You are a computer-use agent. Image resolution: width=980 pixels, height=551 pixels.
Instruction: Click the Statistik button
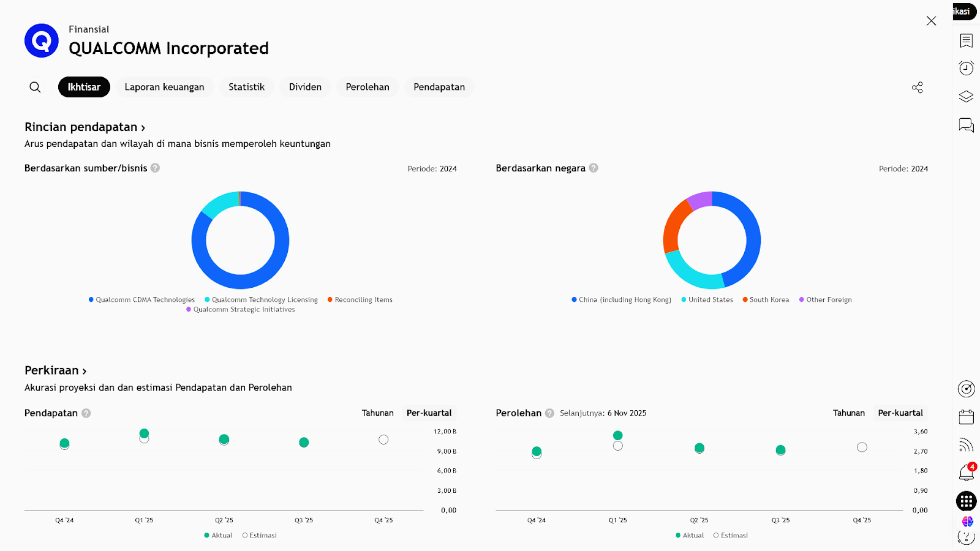[x=246, y=87]
